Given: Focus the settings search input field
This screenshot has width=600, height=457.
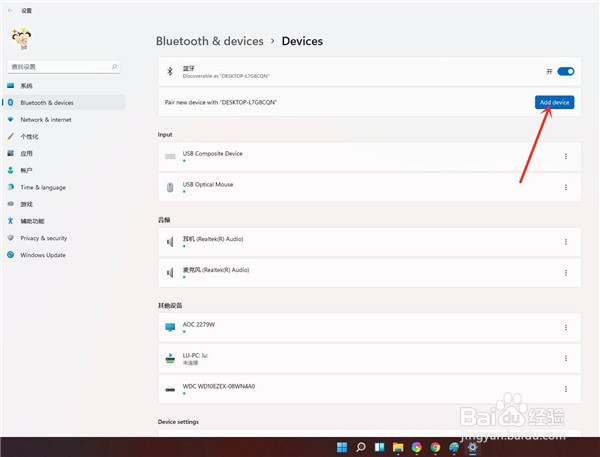Looking at the screenshot, I should click(x=64, y=67).
